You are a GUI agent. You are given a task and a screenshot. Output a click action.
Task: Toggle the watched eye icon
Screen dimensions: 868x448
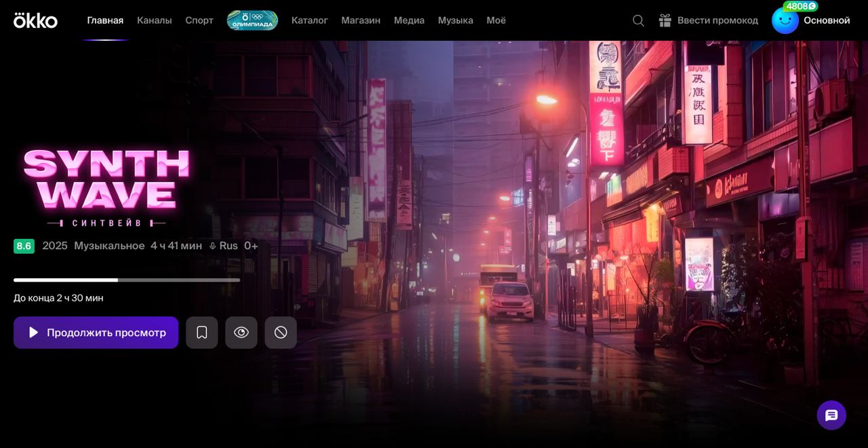point(241,333)
